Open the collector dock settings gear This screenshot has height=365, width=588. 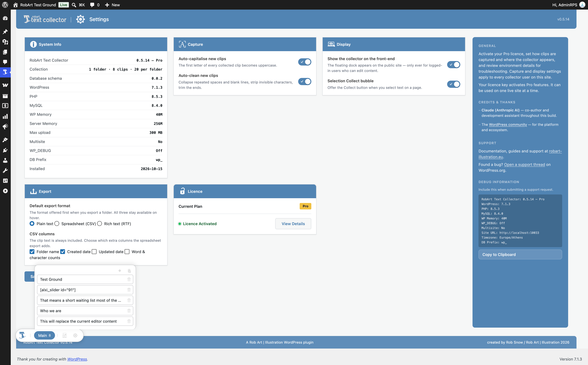75,335
